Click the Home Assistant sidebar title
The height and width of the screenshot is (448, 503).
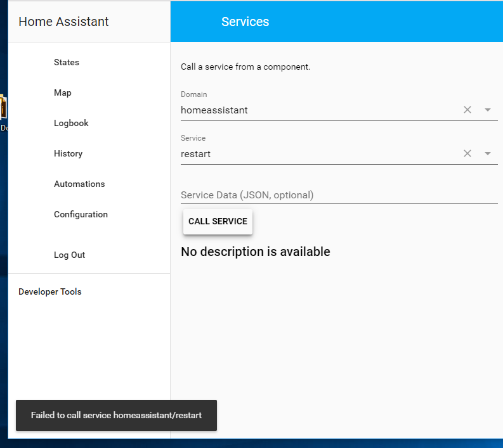[x=63, y=22]
